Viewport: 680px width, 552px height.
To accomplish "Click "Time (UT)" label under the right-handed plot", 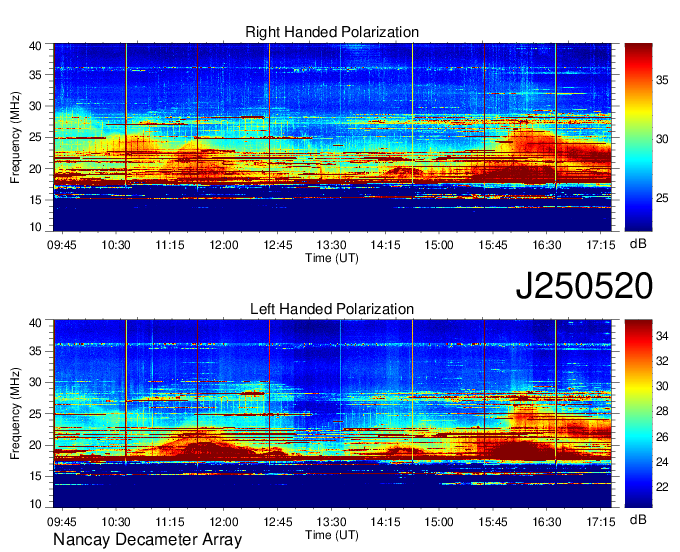I will [332, 258].
